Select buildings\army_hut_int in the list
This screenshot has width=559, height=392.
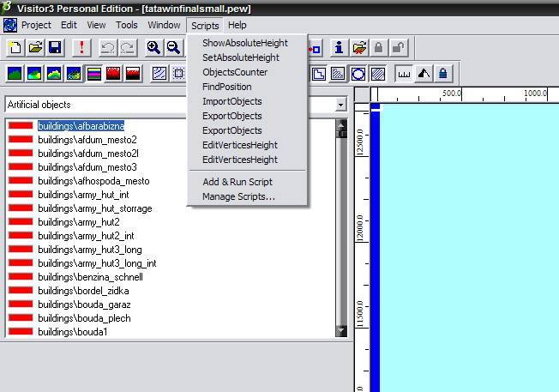tap(83, 195)
